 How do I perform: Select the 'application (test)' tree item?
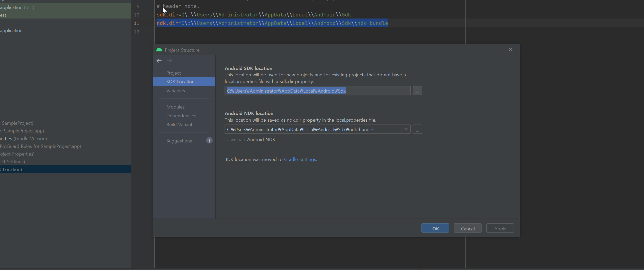(x=66, y=7)
